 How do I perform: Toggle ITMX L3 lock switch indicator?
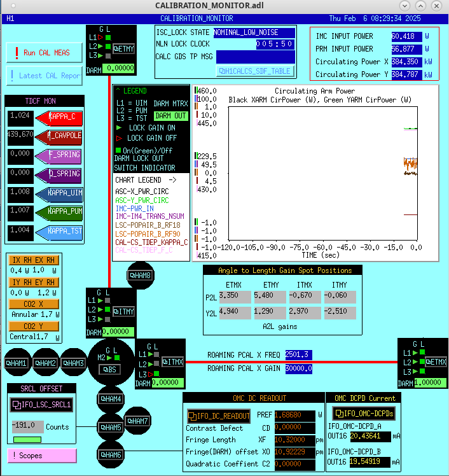[x=156, y=374]
